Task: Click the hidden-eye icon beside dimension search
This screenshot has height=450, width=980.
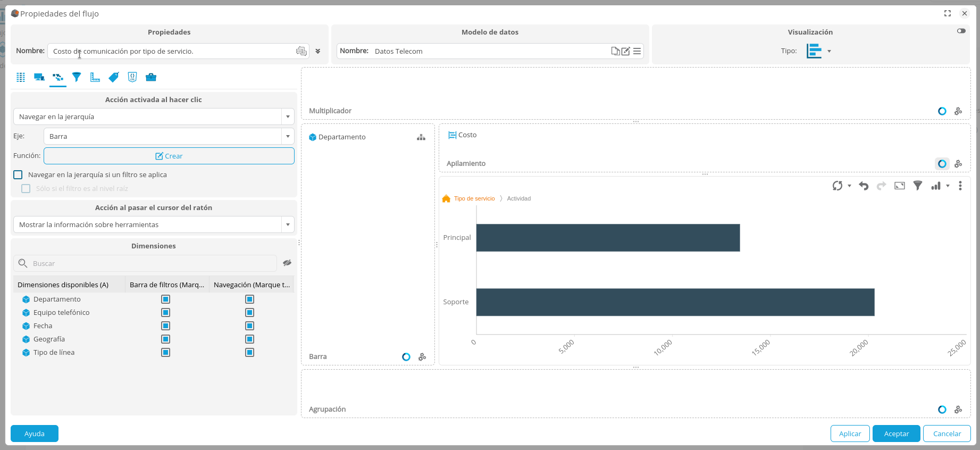Action: pos(287,263)
